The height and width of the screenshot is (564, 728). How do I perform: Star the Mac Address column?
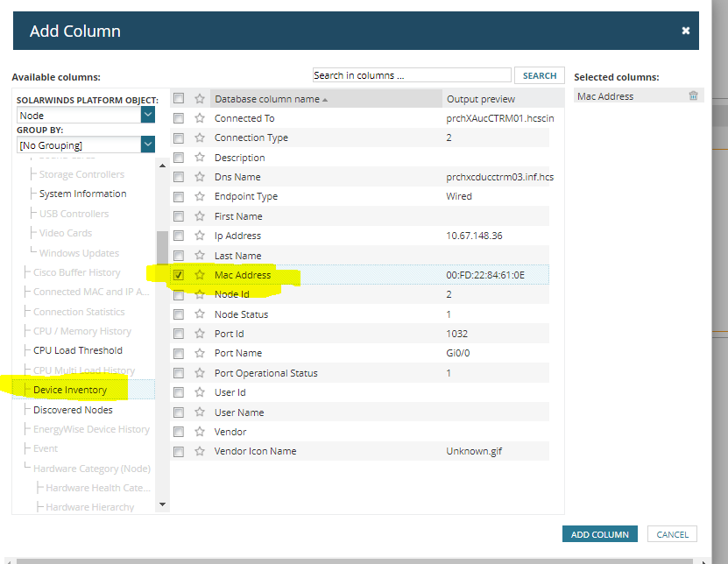tap(200, 275)
